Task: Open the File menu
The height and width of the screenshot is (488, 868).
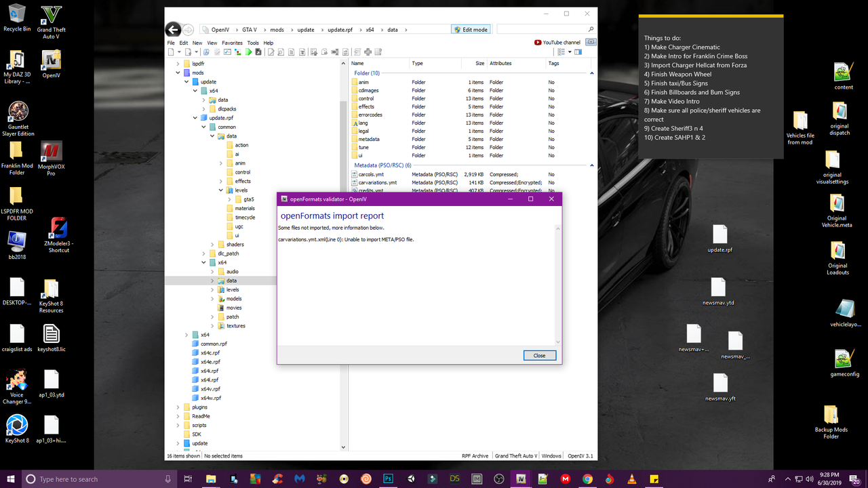Action: [x=172, y=43]
